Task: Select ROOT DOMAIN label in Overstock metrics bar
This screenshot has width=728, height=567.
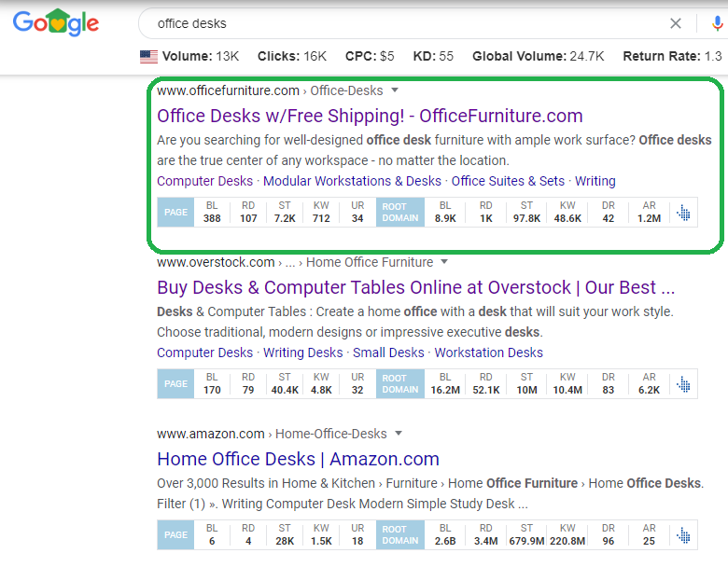Action: point(399,384)
